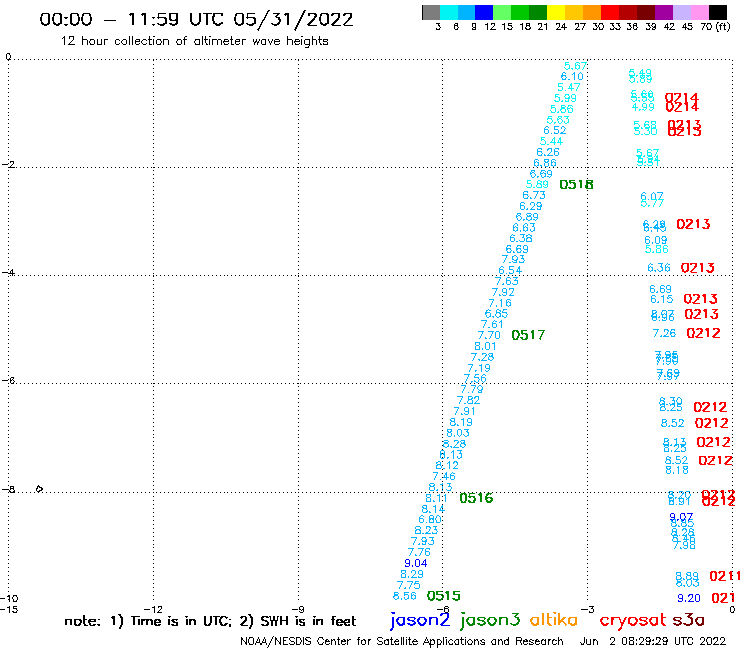Click the light green 15 ft legend swatch
The image size is (740, 650).
(x=502, y=12)
